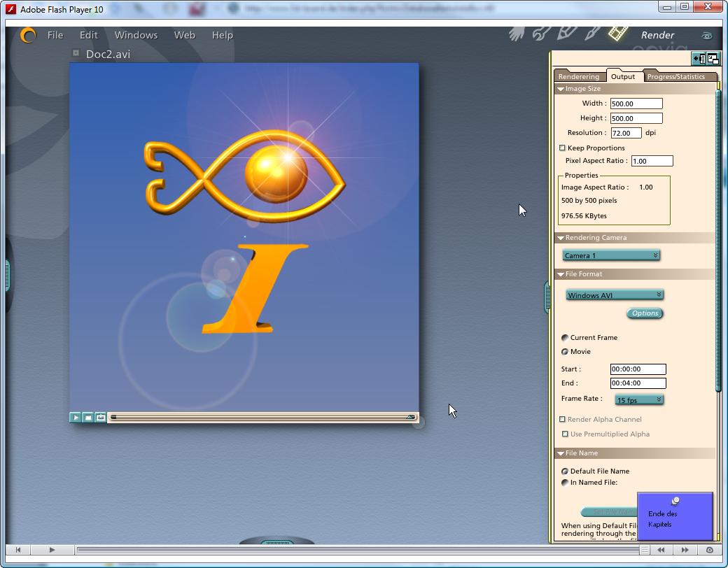This screenshot has height=568, width=728.
Task: Click the Width input field
Action: [636, 104]
